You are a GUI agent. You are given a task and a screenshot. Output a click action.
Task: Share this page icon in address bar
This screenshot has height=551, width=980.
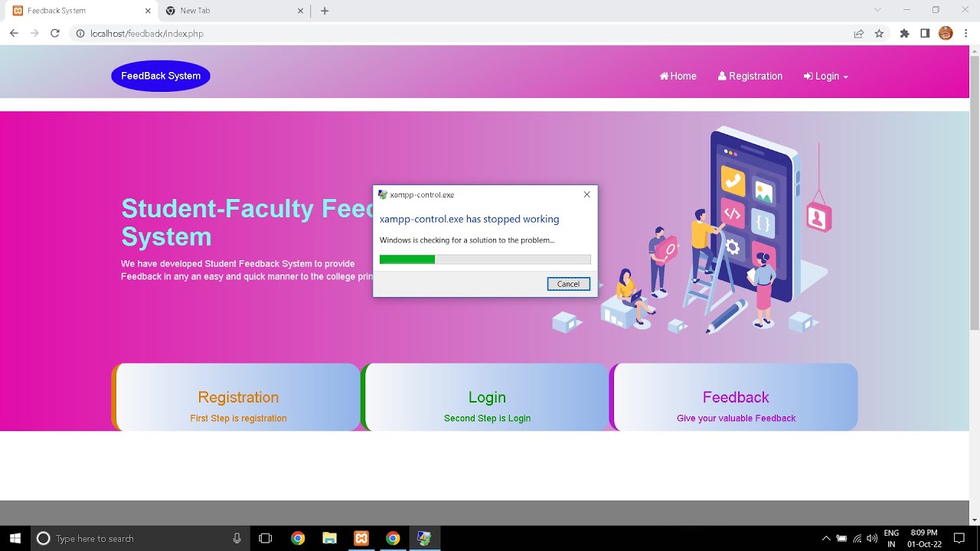(859, 34)
